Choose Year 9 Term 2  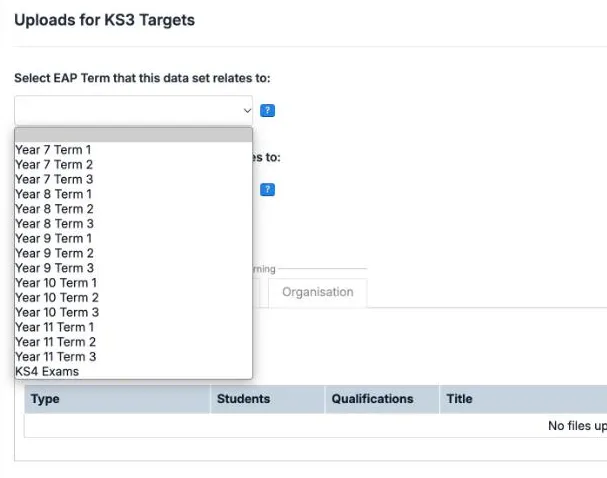[134, 253]
